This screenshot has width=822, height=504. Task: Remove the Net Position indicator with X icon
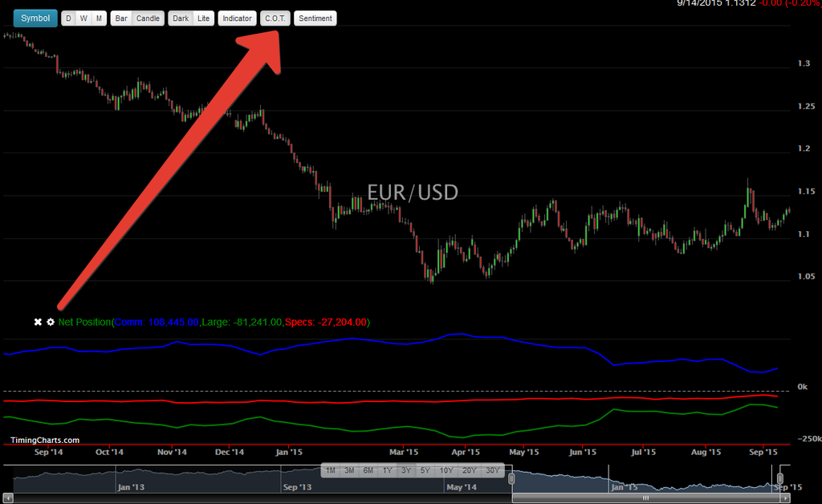click(37, 322)
